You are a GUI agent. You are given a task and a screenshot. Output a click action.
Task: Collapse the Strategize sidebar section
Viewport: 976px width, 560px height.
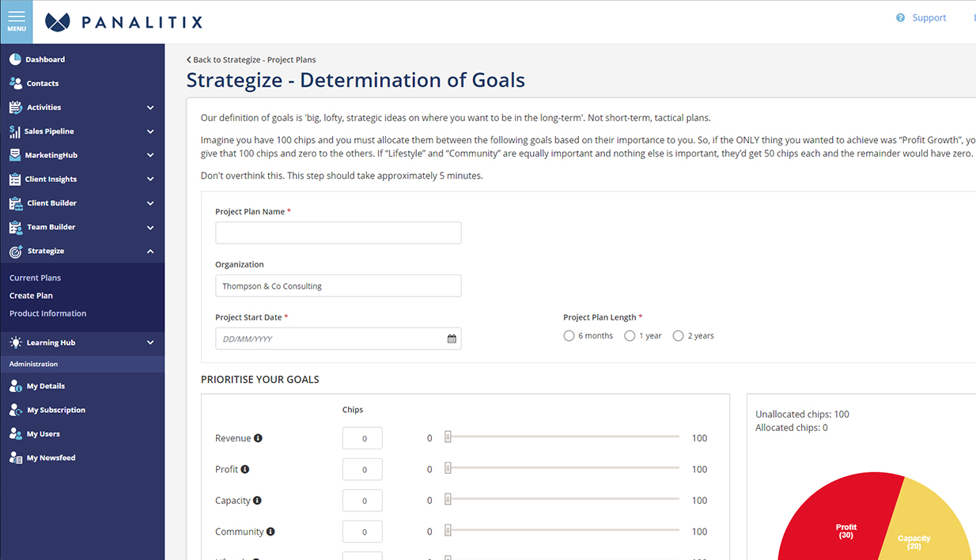click(150, 252)
